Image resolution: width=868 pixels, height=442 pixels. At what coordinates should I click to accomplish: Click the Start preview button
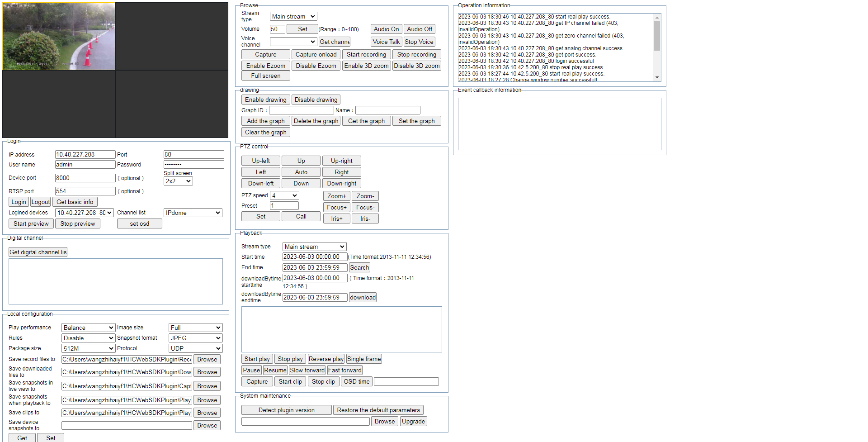tap(31, 223)
